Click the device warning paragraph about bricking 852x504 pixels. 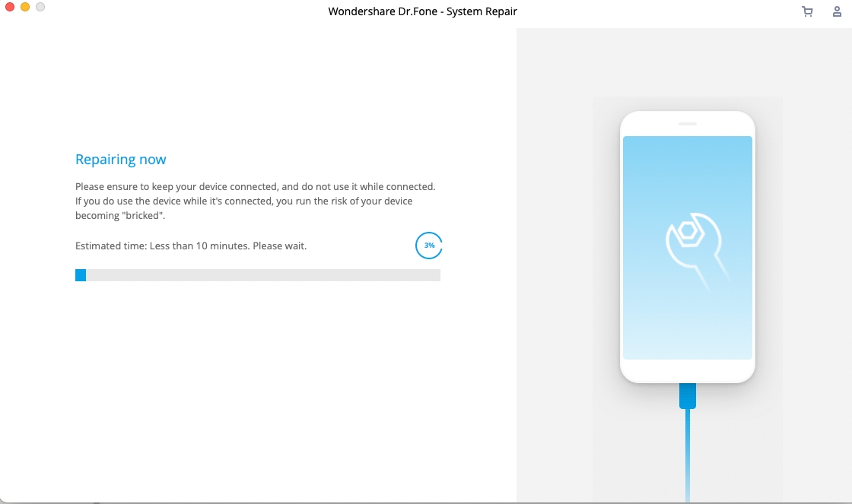pos(255,201)
